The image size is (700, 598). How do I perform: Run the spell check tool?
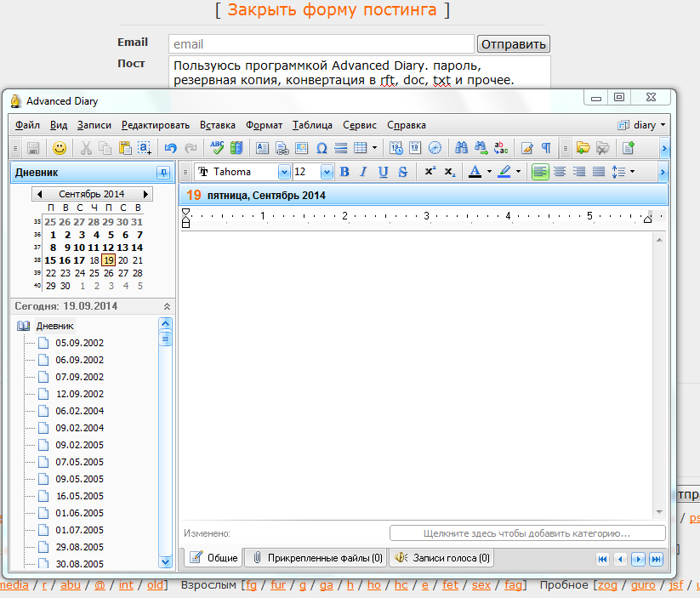[217, 148]
